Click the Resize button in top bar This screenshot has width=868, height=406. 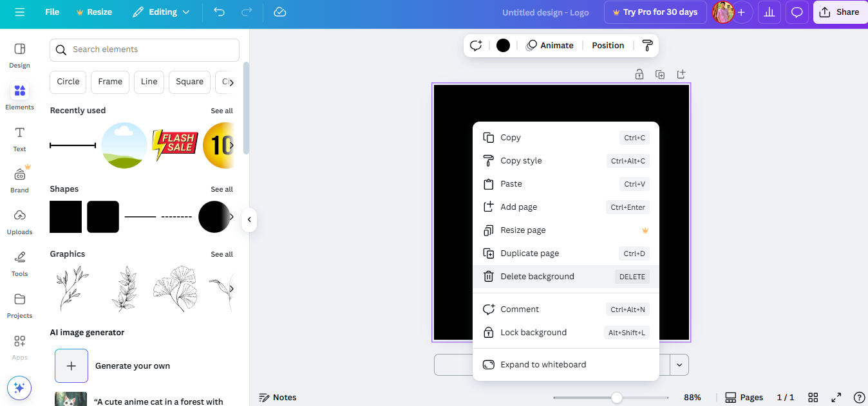[x=94, y=12]
